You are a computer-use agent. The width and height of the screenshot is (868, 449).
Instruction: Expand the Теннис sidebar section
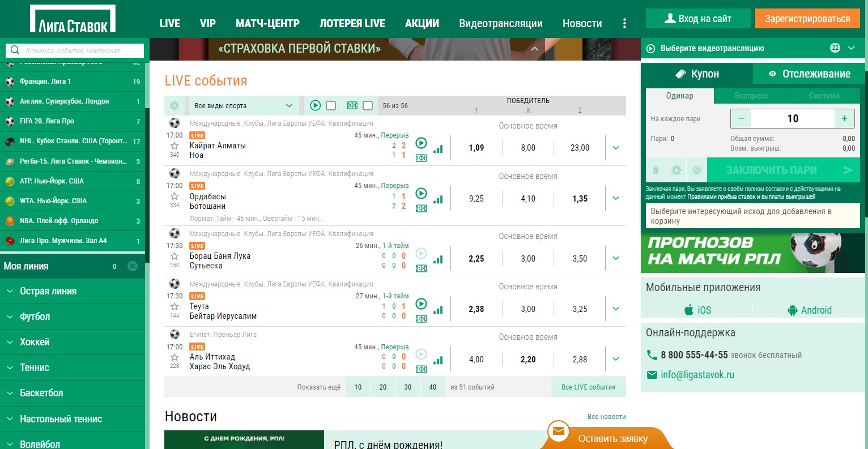tap(73, 367)
